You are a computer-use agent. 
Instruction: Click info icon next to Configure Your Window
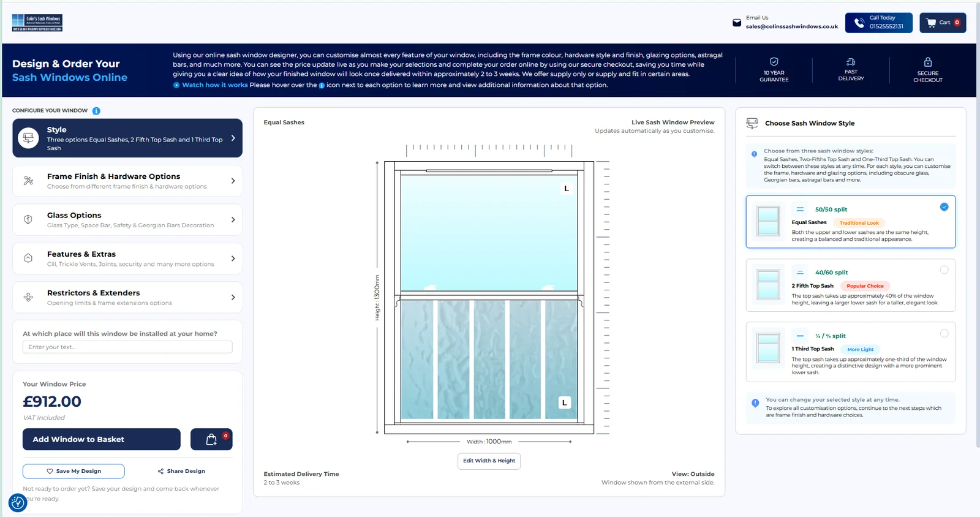click(x=96, y=111)
